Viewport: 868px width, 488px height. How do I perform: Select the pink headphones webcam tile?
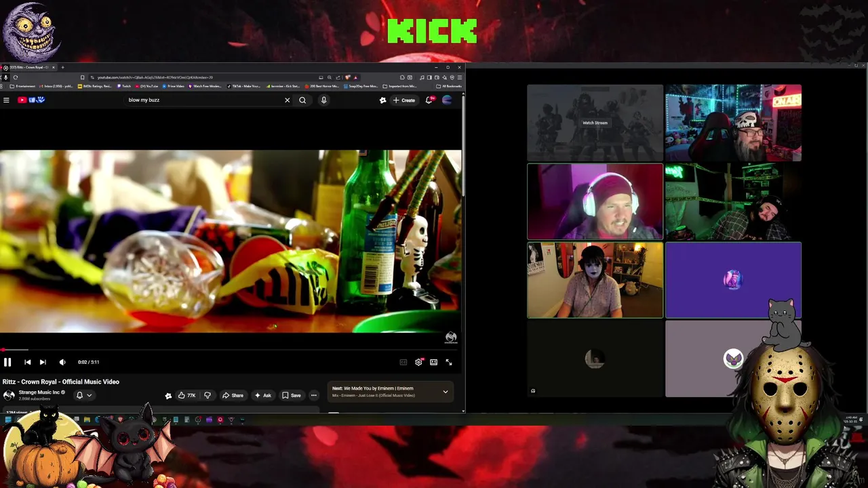pyautogui.click(x=595, y=201)
